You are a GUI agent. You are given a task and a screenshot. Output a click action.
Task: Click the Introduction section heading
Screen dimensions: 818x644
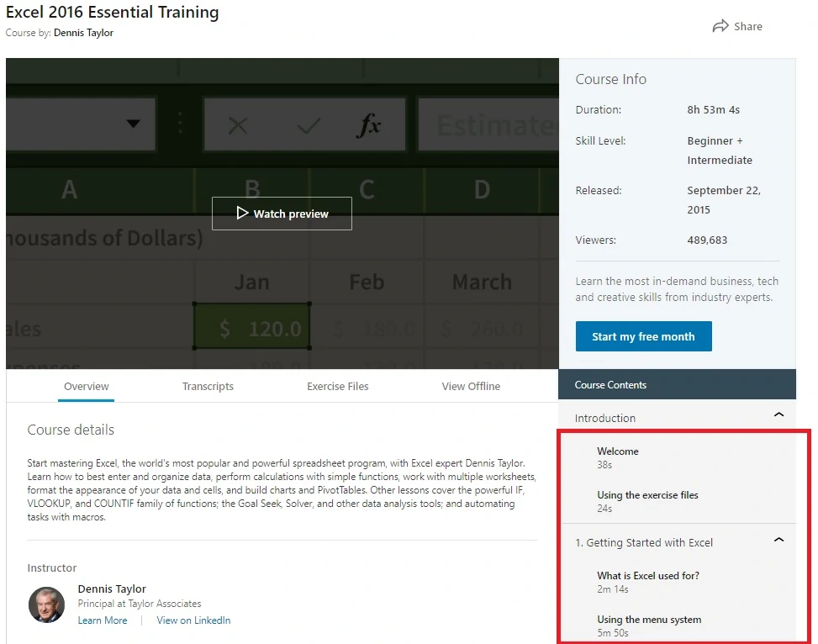[x=604, y=418]
